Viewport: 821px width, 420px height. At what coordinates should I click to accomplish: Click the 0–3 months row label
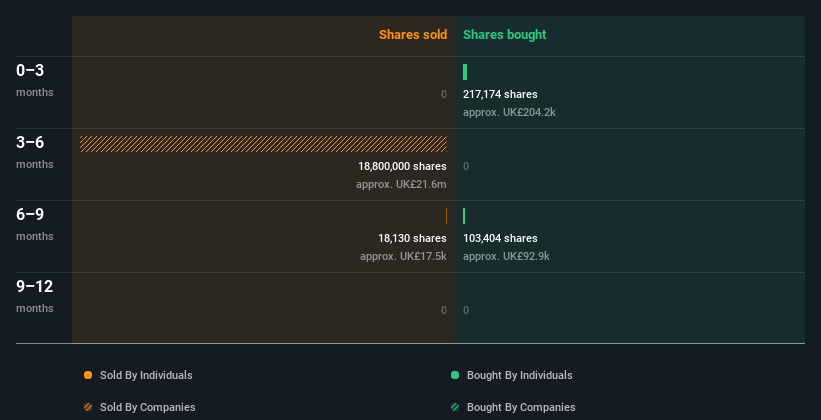[x=35, y=80]
